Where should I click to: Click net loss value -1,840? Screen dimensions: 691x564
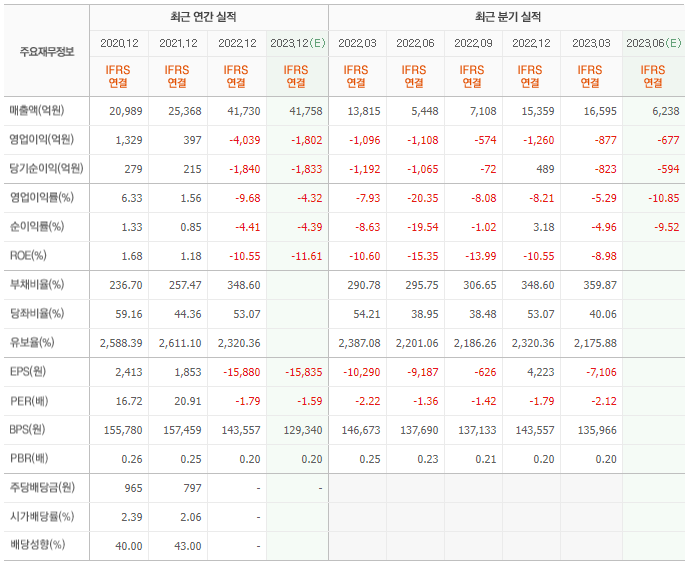(245, 169)
